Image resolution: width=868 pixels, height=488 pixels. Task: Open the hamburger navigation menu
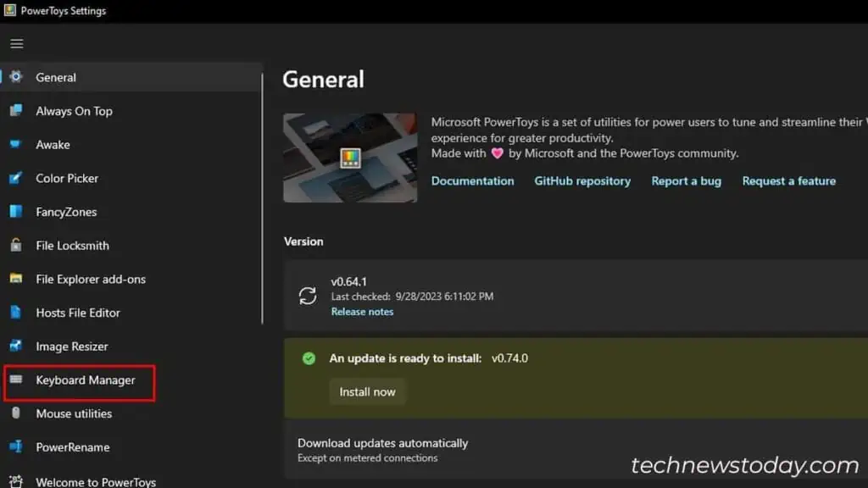pos(16,43)
